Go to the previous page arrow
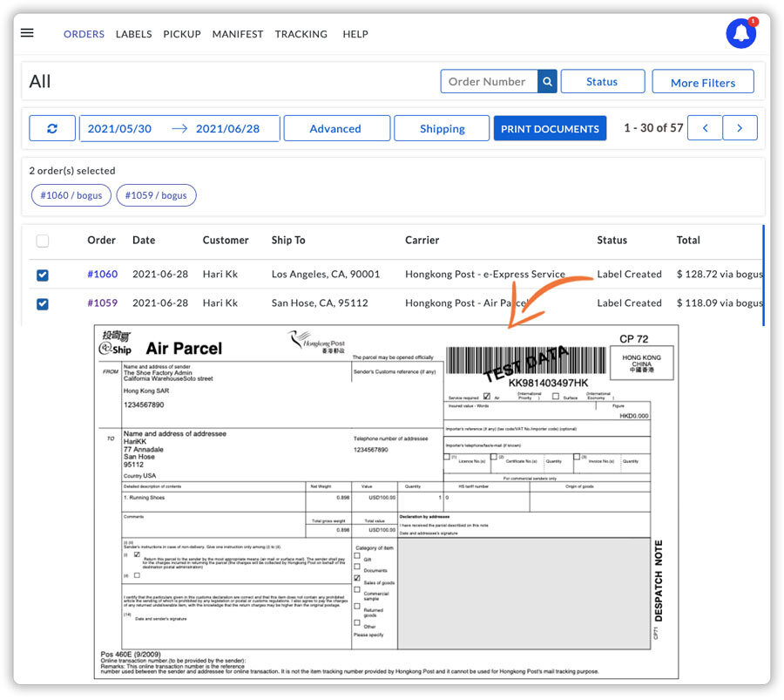Viewport: 784px width, 700px height. pos(705,128)
